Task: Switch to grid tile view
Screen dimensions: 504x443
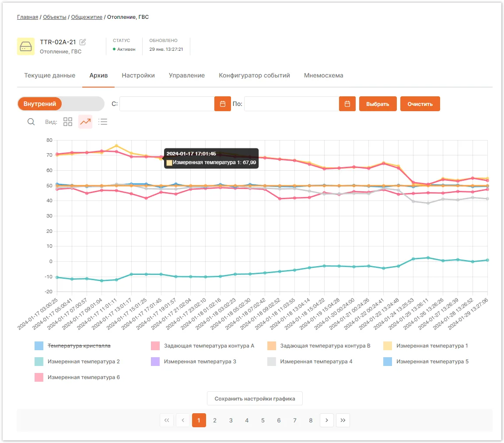Action: pyautogui.click(x=68, y=122)
